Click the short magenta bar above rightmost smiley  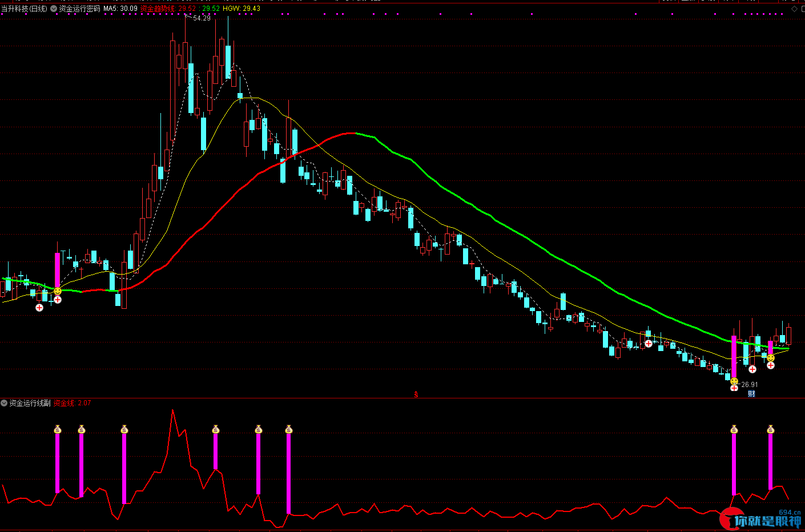tap(770, 348)
